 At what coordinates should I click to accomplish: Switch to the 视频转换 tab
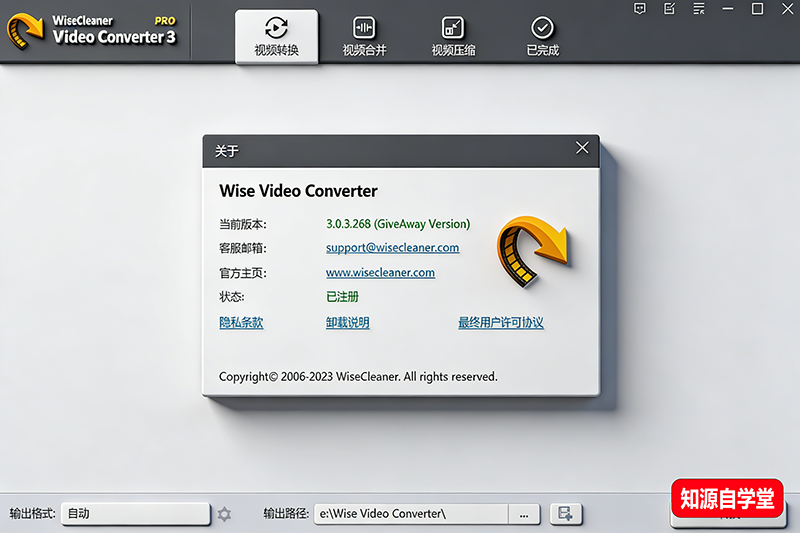click(276, 36)
